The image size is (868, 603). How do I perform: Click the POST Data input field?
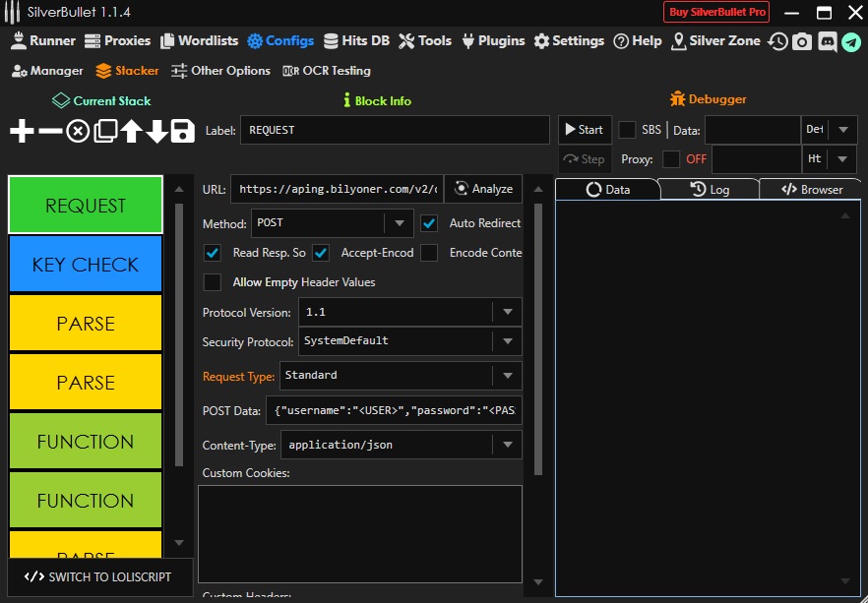click(x=394, y=410)
